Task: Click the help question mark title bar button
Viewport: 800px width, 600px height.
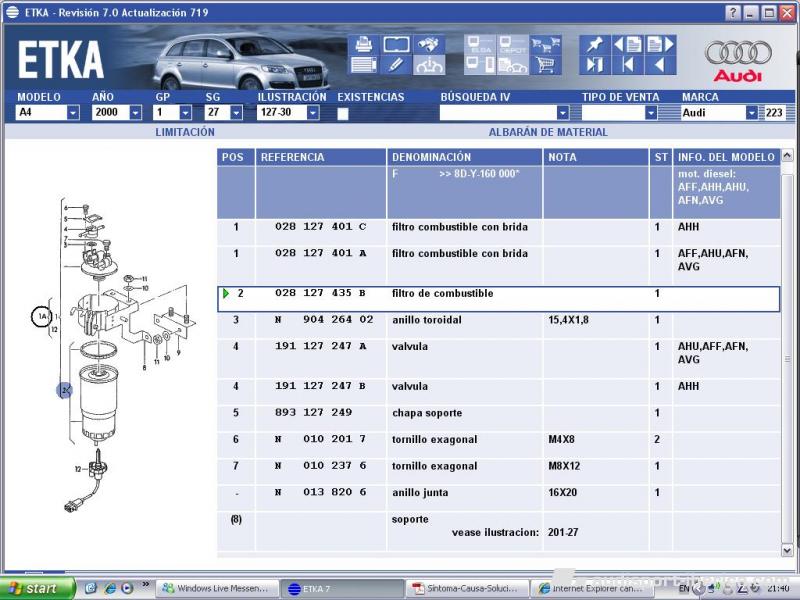Action: (x=733, y=13)
